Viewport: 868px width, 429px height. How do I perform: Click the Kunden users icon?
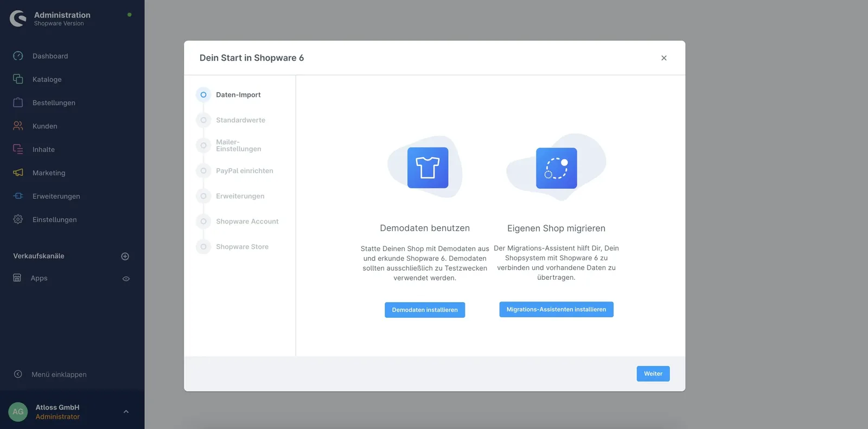coord(18,126)
